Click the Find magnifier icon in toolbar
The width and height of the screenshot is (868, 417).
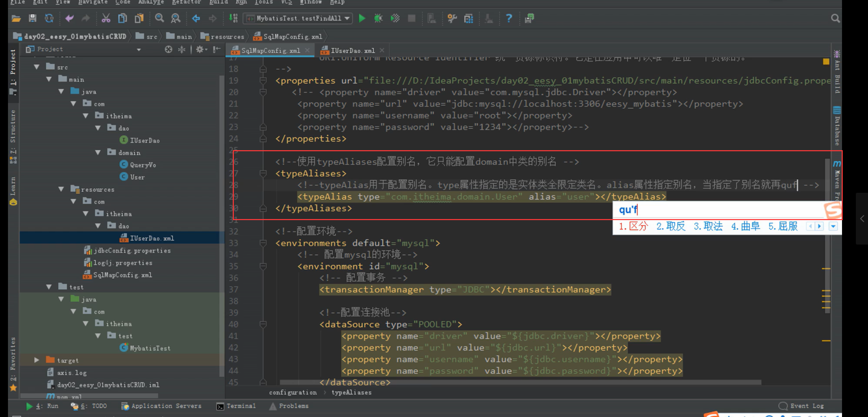pos(159,18)
